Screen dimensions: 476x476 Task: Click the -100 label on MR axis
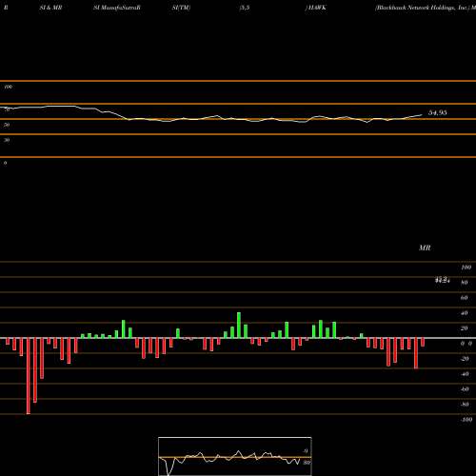[466, 420]
